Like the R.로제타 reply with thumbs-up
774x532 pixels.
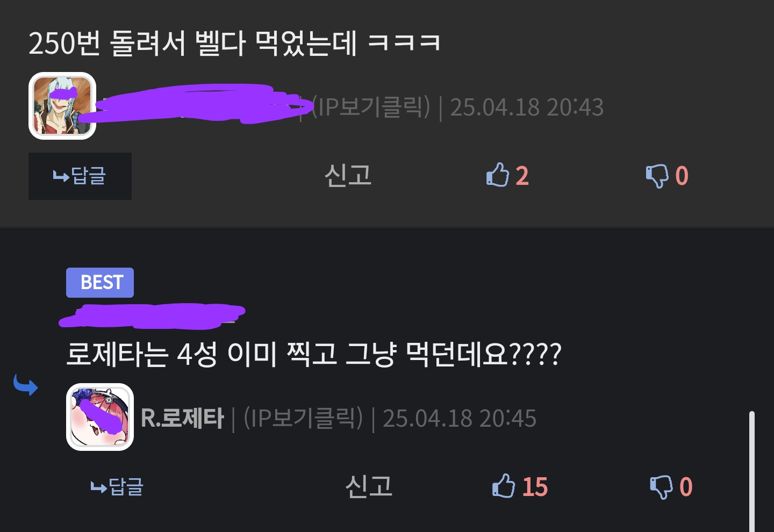[x=503, y=486]
